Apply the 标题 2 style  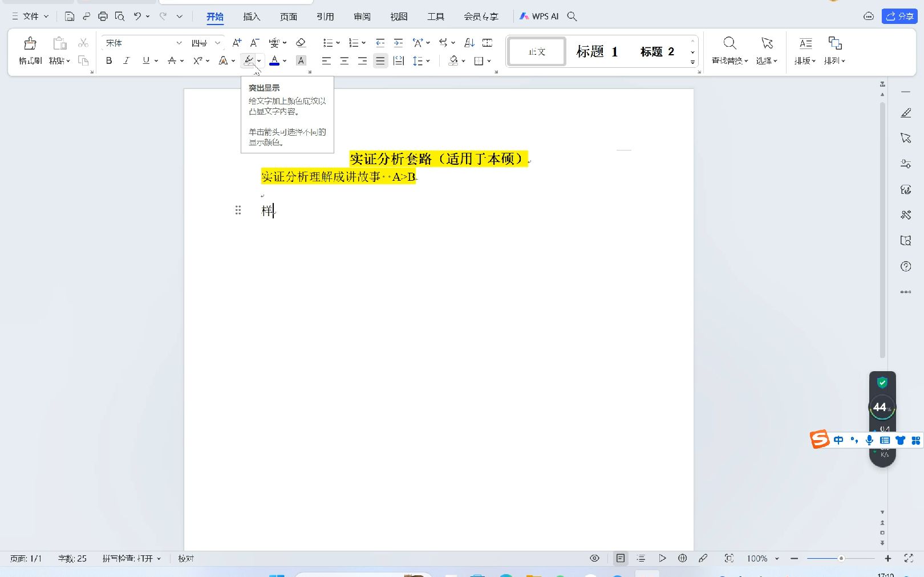[657, 51]
